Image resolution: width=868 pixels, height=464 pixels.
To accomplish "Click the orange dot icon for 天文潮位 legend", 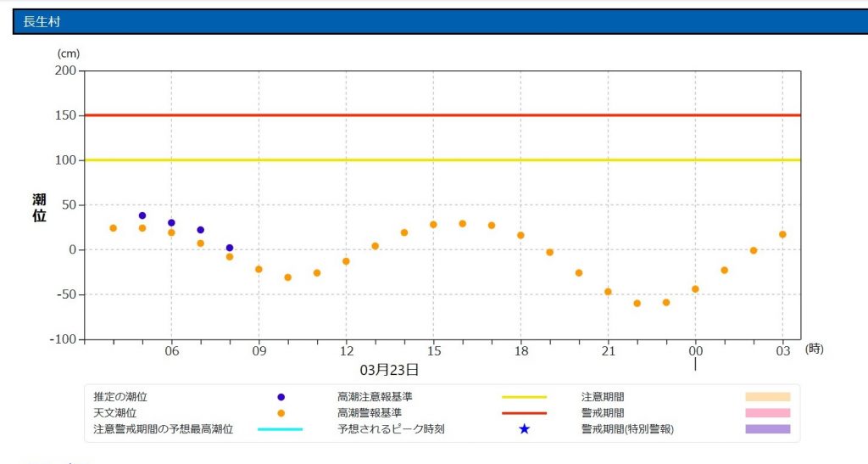I will point(281,413).
